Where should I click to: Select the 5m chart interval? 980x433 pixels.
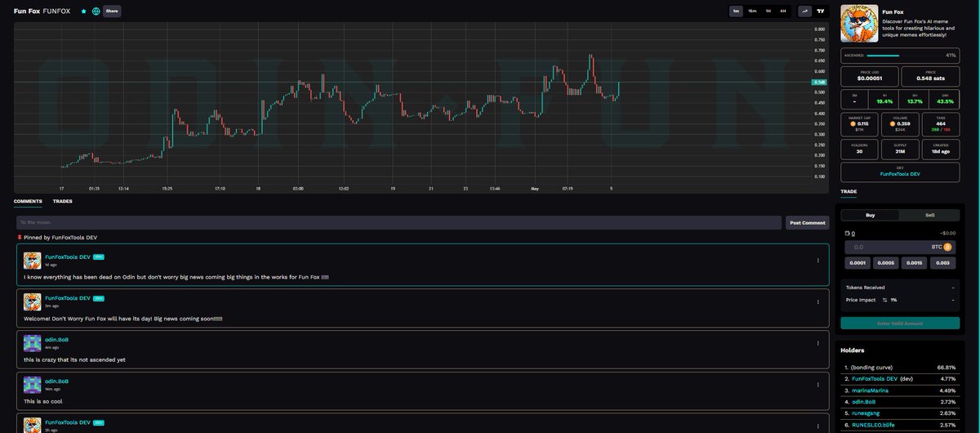(x=737, y=11)
